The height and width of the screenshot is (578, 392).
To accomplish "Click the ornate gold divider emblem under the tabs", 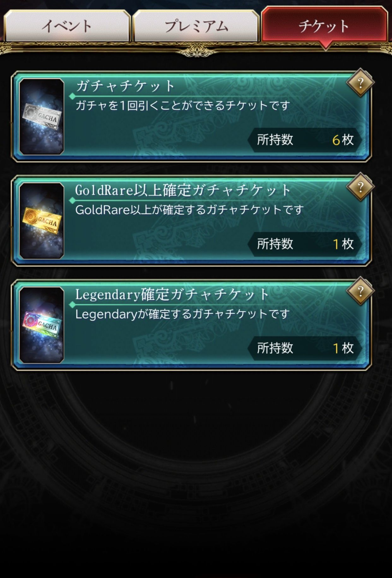I will [x=196, y=50].
